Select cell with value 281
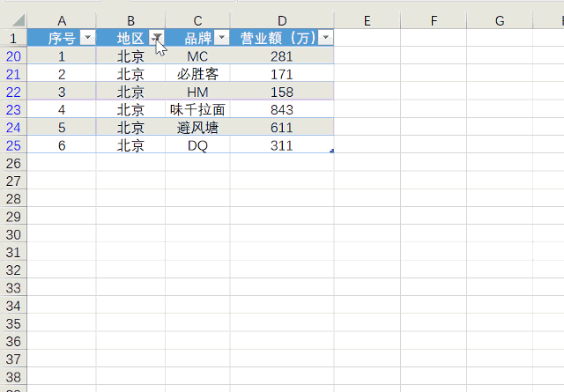This screenshot has width=564, height=392. pyautogui.click(x=282, y=55)
